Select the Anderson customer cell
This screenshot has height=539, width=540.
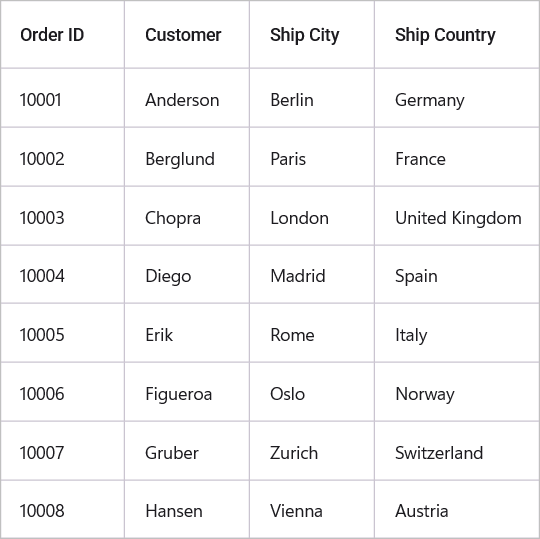point(187,98)
